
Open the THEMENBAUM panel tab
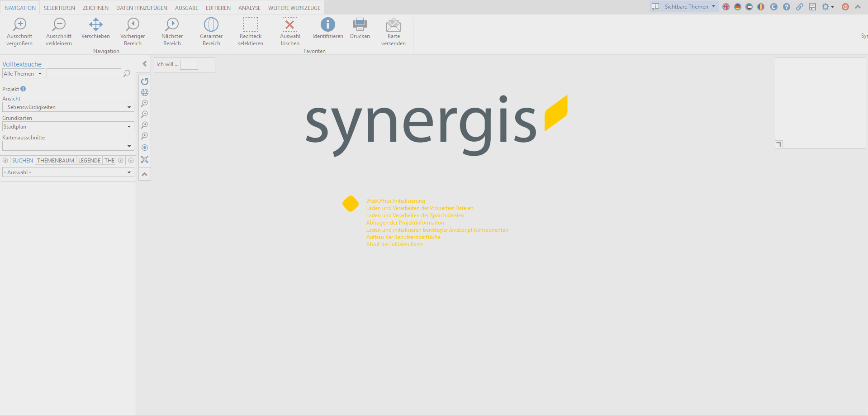tap(55, 160)
